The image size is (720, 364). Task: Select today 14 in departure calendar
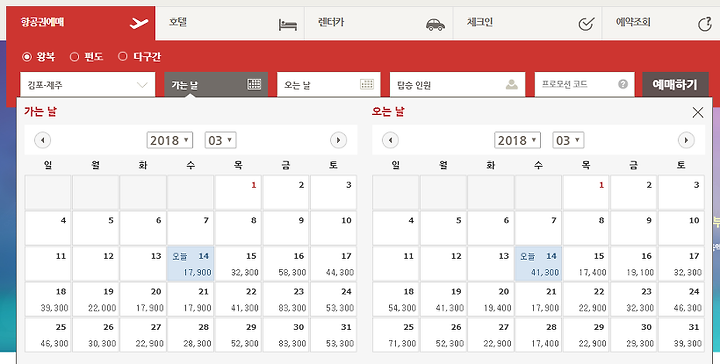pyautogui.click(x=191, y=263)
